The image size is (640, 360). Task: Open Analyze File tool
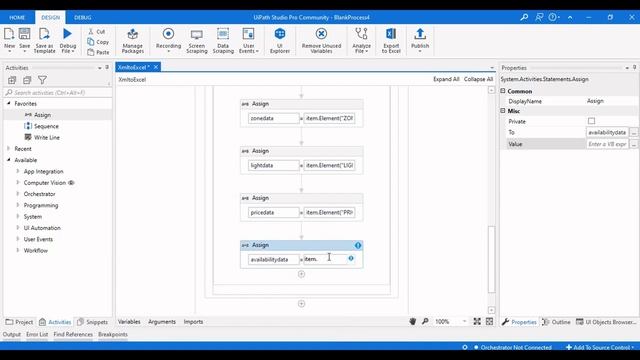point(362,40)
